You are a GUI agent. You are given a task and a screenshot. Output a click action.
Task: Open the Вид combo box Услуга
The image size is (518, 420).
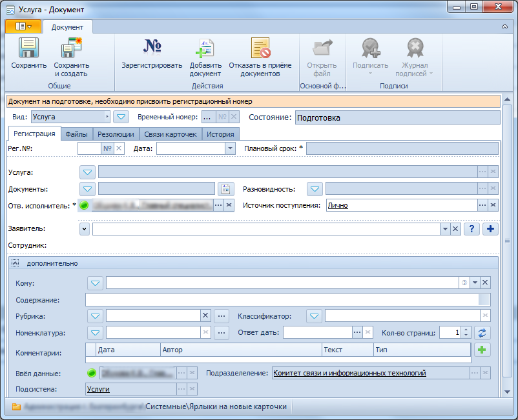click(x=70, y=117)
